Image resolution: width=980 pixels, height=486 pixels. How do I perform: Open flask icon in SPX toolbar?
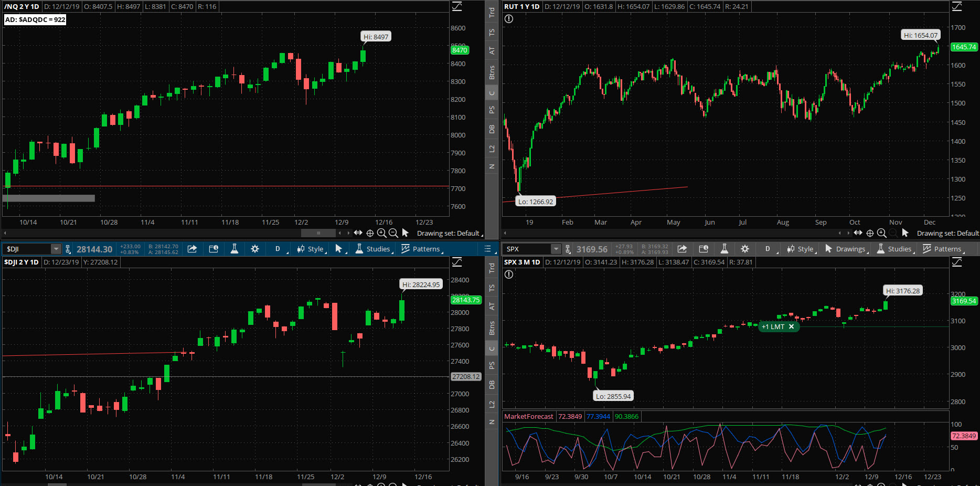tap(724, 249)
